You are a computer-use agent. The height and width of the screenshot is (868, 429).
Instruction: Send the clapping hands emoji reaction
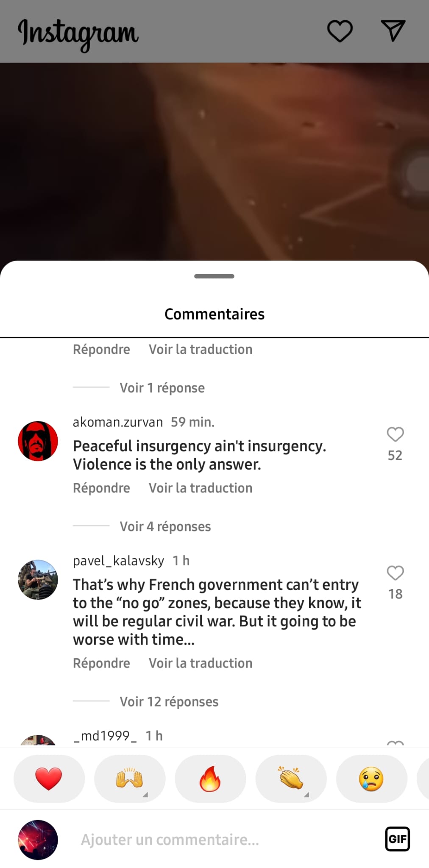291,779
